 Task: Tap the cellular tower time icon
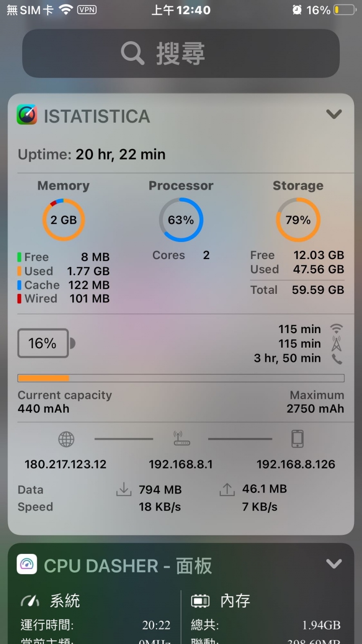coord(336,344)
